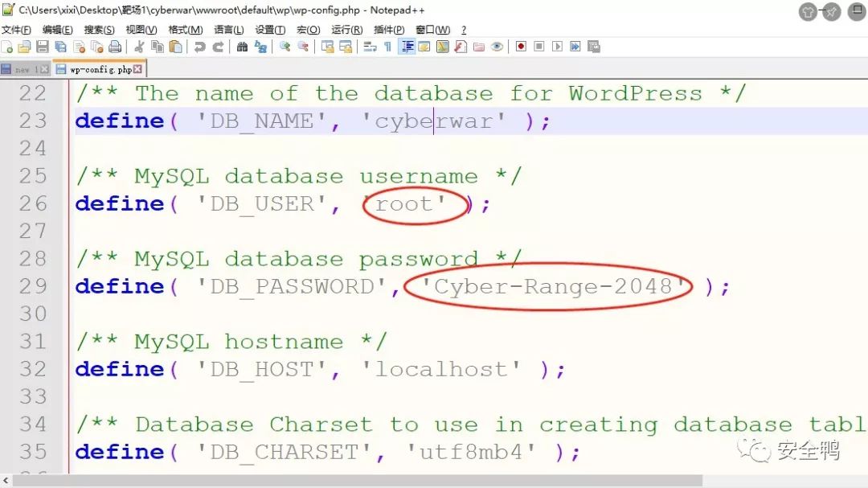Click the Print toolbar icon
This screenshot has height=488, width=868.
click(x=115, y=47)
